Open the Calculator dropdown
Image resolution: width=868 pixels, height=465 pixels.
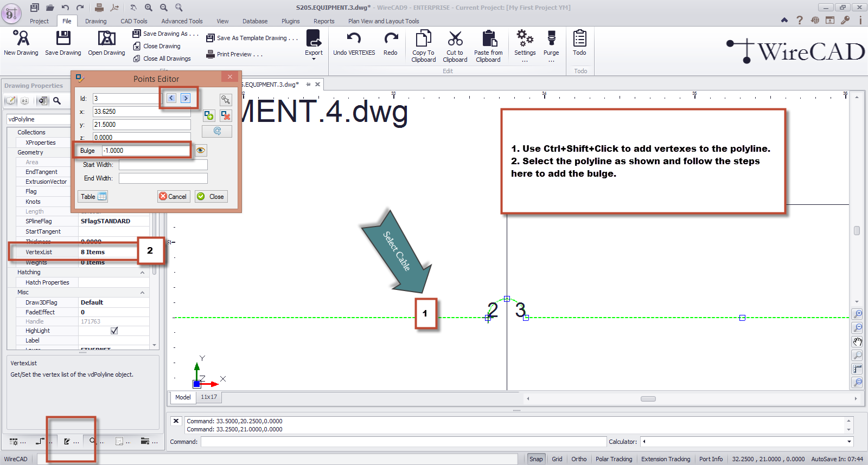click(x=850, y=442)
